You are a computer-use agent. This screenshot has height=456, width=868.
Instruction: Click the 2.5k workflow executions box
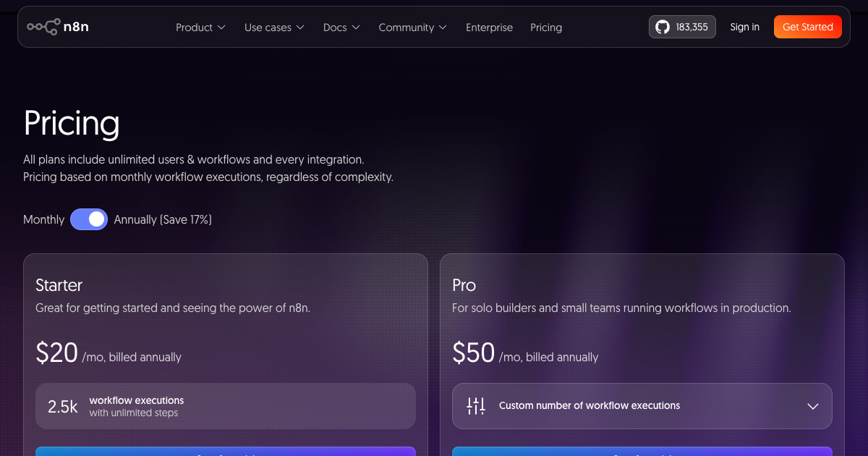click(x=225, y=406)
